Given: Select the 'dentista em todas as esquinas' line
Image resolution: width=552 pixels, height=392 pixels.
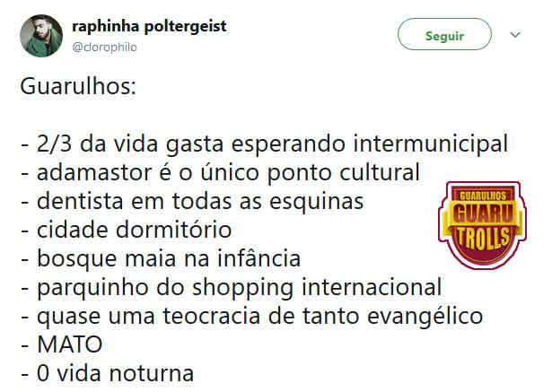Looking at the screenshot, I should (x=192, y=201).
